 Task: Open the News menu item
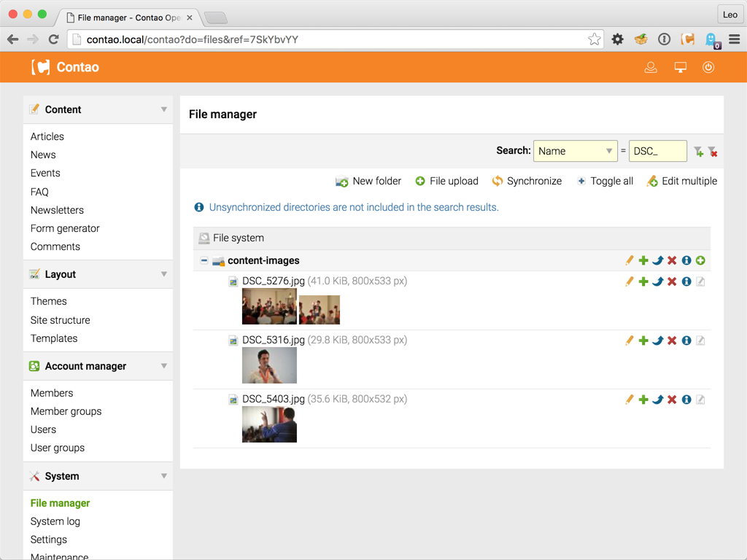click(x=43, y=155)
